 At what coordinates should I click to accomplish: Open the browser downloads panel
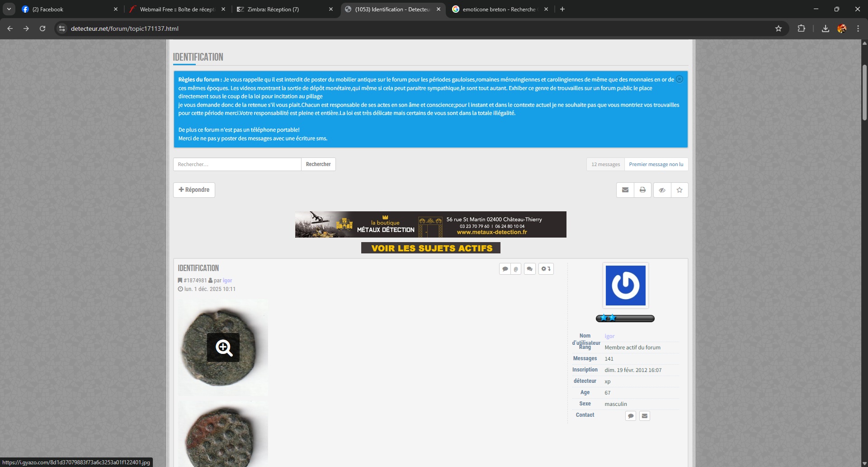click(x=826, y=29)
